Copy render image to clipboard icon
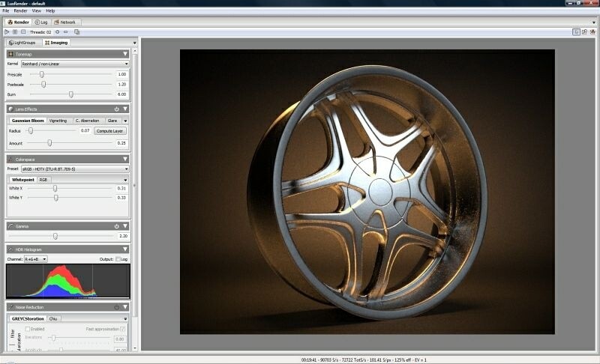 pyautogui.click(x=77, y=32)
